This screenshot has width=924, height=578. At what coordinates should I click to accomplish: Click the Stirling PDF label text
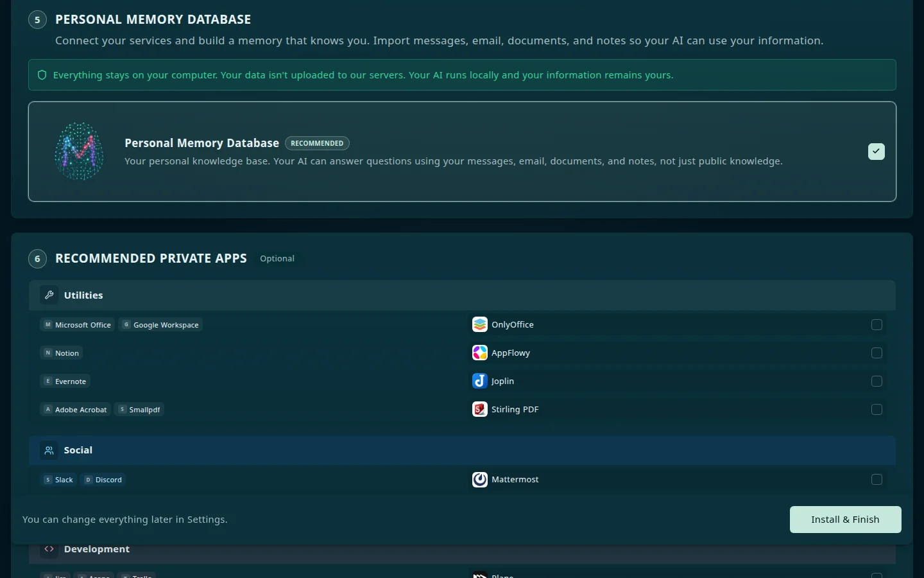[515, 410]
